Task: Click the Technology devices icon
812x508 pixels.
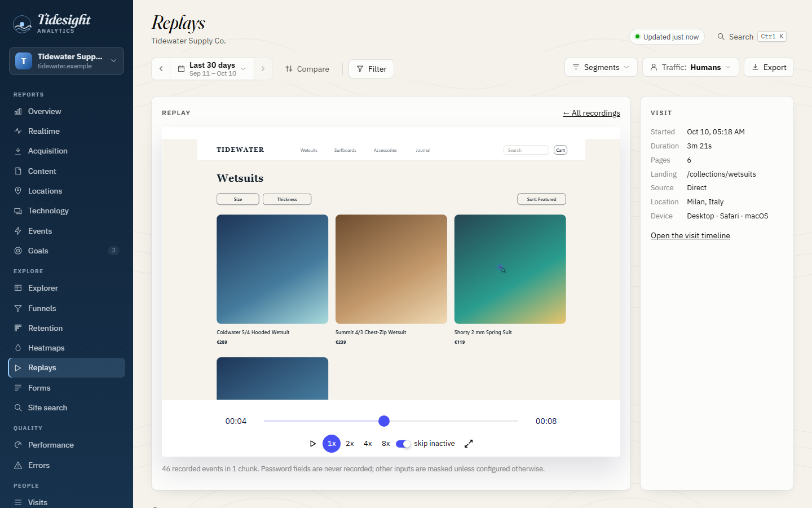Action: tap(18, 211)
